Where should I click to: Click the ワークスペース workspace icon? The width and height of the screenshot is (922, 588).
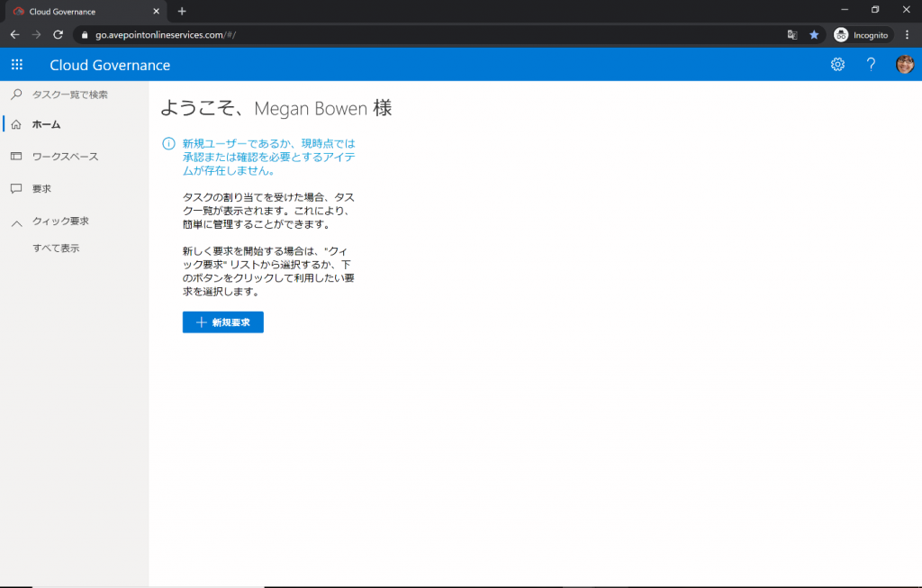pos(16,157)
